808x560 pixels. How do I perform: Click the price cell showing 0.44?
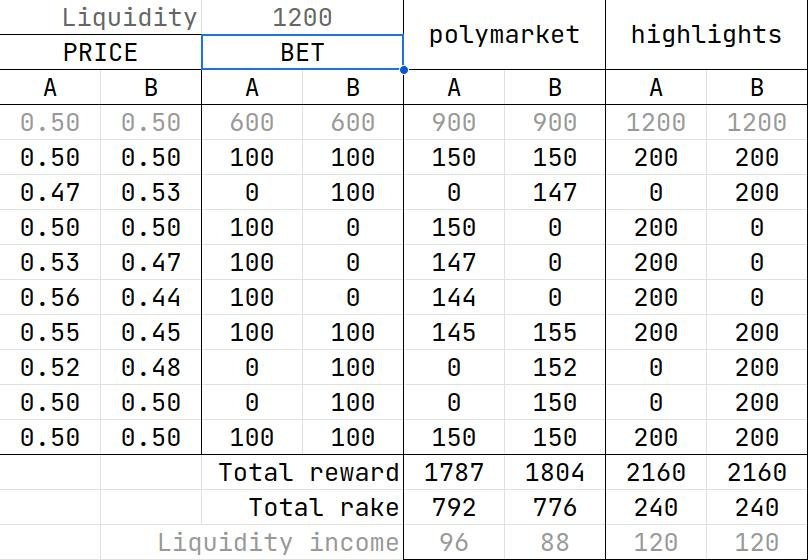pyautogui.click(x=151, y=297)
